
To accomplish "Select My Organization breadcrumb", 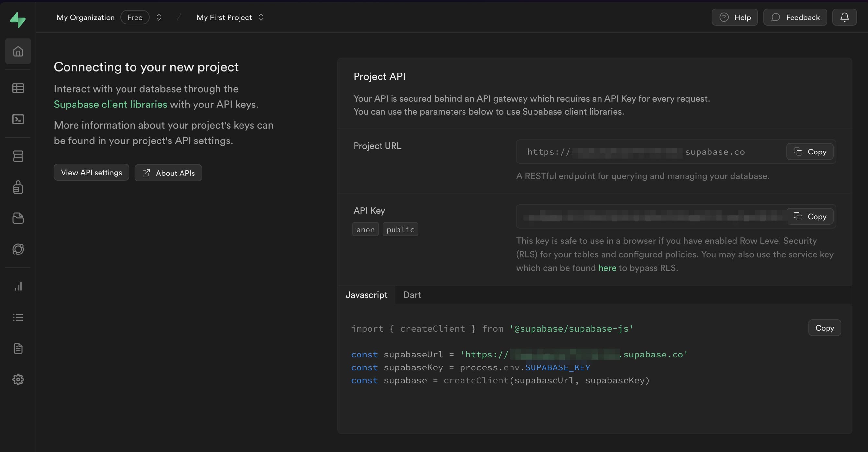I will [x=86, y=17].
